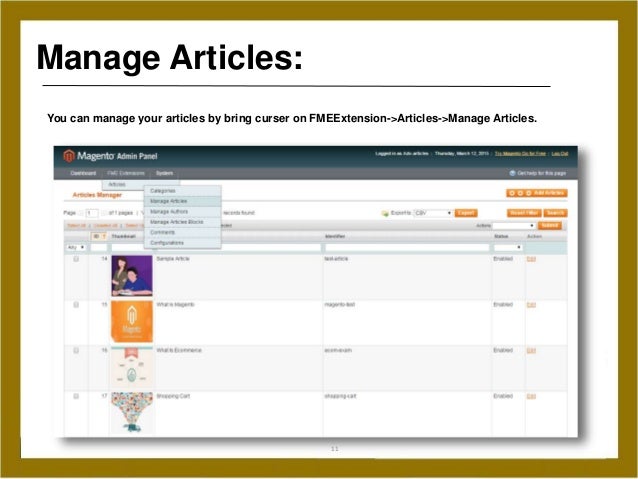
Task: Click the Add Articles button
Action: point(537,193)
